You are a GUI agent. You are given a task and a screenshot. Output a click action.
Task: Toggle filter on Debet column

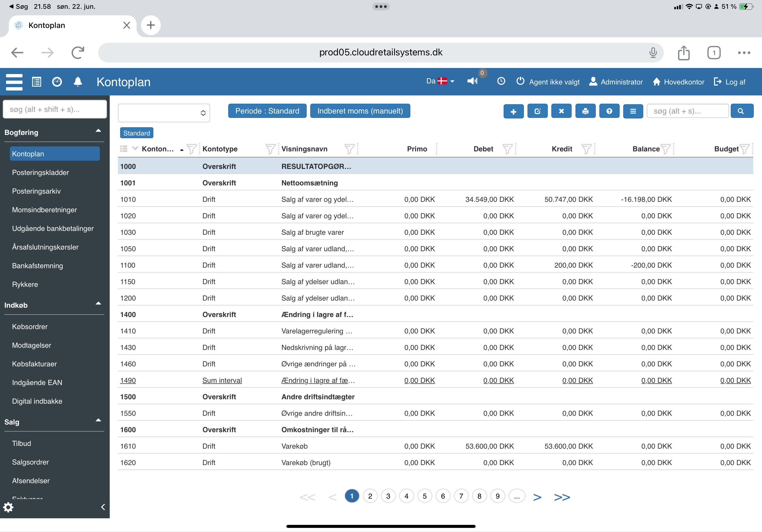507,149
